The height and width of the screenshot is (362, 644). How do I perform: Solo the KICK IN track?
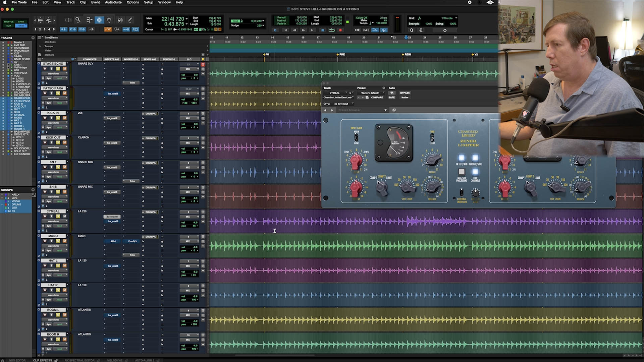[x=58, y=118]
